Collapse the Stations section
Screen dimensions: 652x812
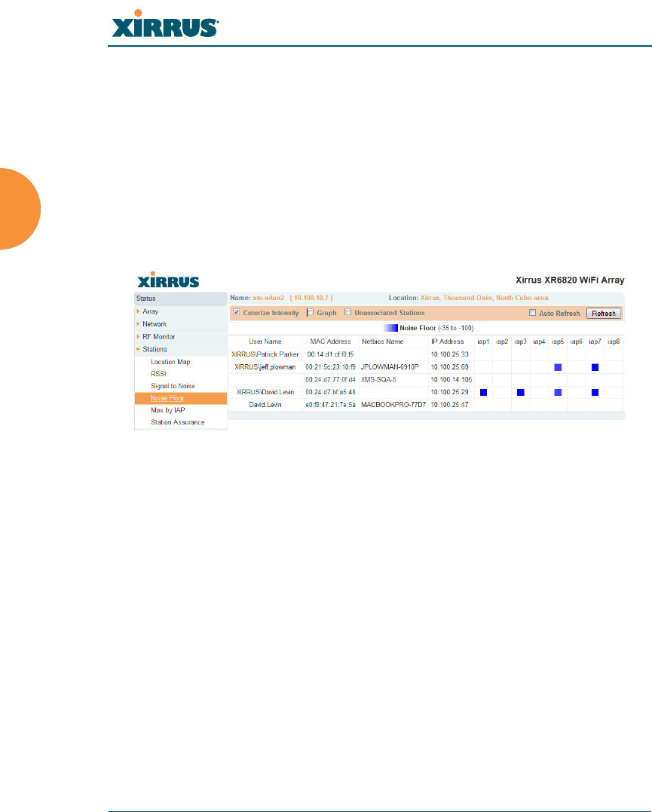click(155, 350)
